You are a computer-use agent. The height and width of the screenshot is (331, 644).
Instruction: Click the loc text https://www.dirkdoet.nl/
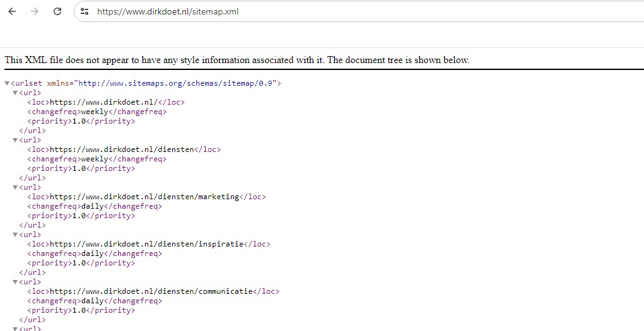(103, 102)
